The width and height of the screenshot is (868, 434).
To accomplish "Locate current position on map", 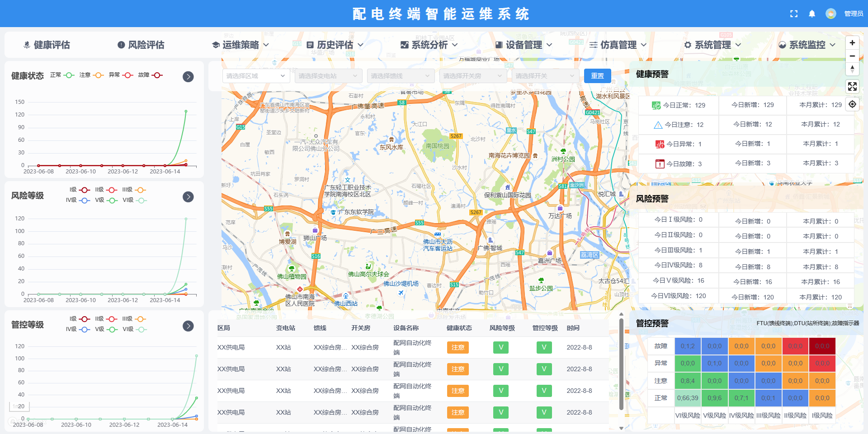I will [x=852, y=104].
